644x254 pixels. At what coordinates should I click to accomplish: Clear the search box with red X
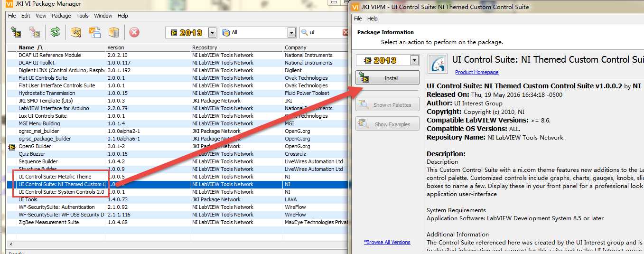pyautogui.click(x=345, y=33)
